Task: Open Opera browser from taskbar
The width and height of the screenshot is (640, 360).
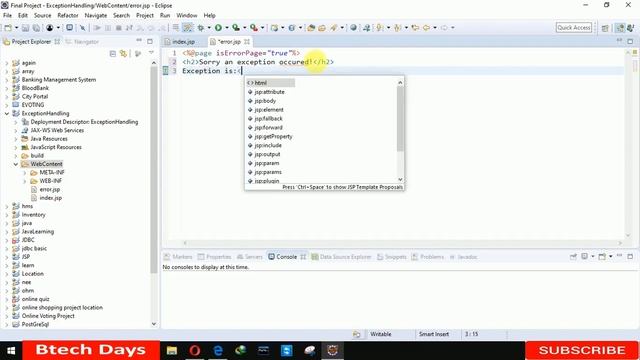Action: [x=195, y=351]
